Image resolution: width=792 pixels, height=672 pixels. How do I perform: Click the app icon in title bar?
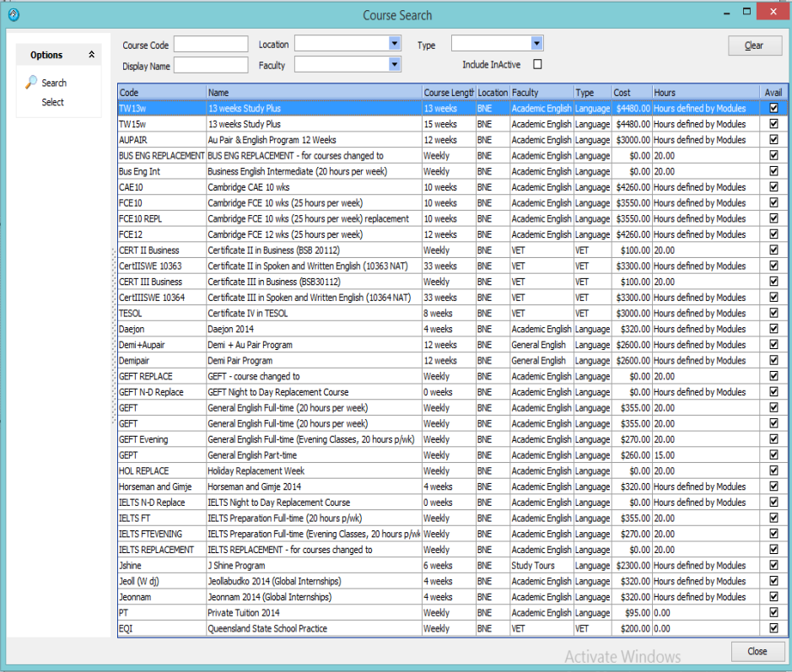(13, 14)
